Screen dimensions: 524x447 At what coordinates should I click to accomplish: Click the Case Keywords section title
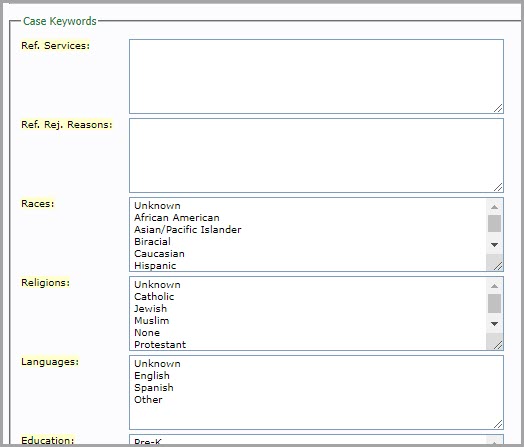point(60,21)
